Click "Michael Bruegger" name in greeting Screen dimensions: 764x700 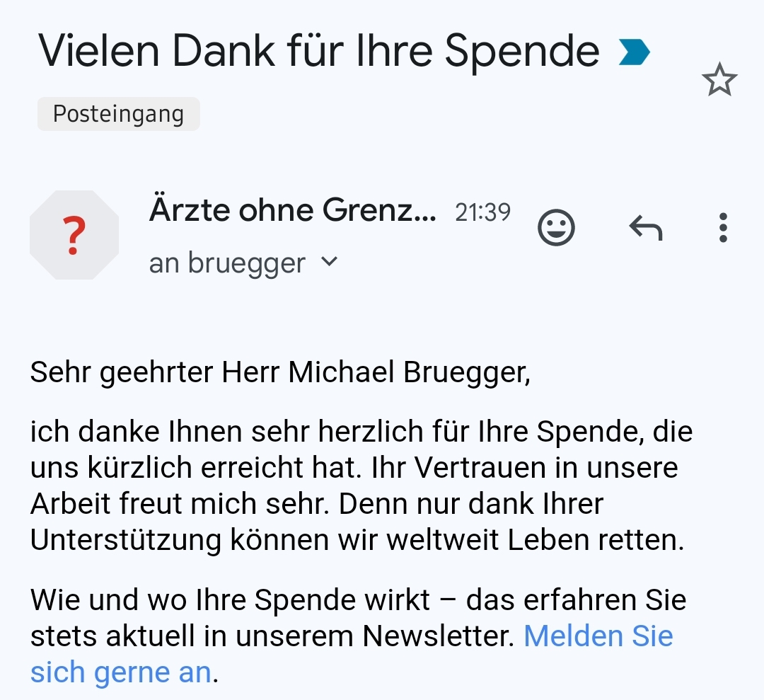tap(408, 373)
